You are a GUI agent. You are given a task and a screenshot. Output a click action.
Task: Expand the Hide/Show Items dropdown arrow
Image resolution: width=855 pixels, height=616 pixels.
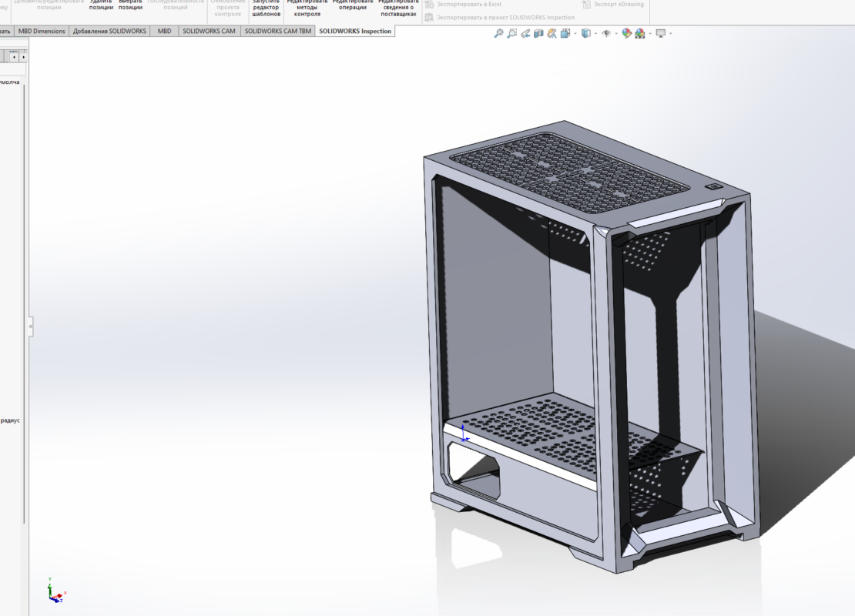[616, 34]
